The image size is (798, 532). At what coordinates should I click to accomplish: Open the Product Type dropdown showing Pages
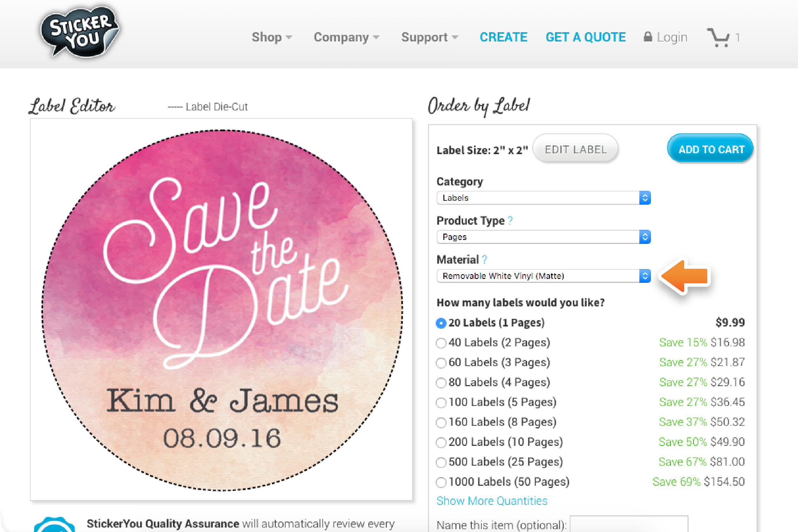543,237
